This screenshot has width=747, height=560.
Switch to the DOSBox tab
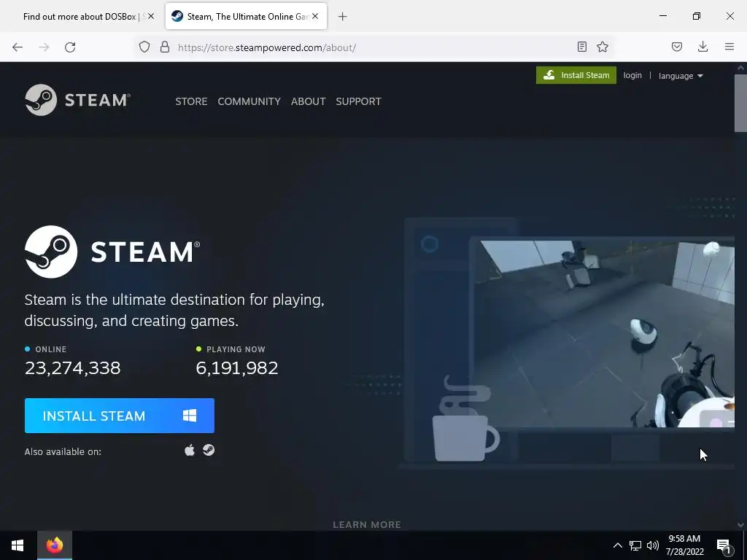pos(80,17)
